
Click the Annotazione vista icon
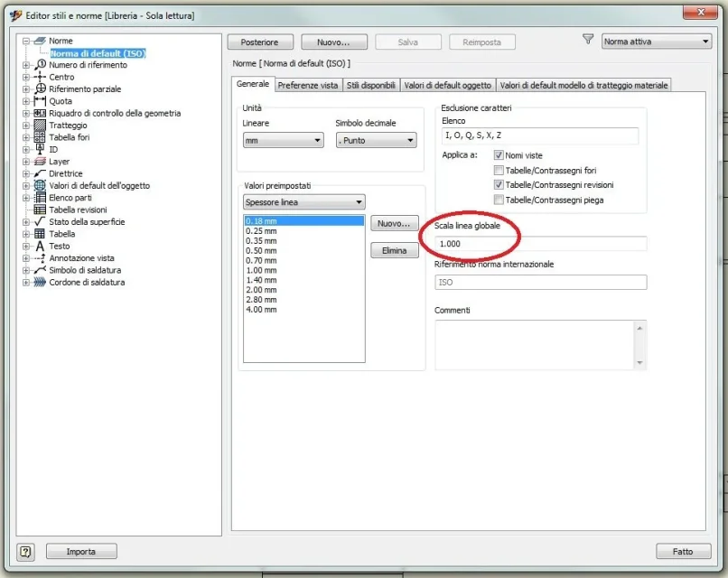[40, 257]
